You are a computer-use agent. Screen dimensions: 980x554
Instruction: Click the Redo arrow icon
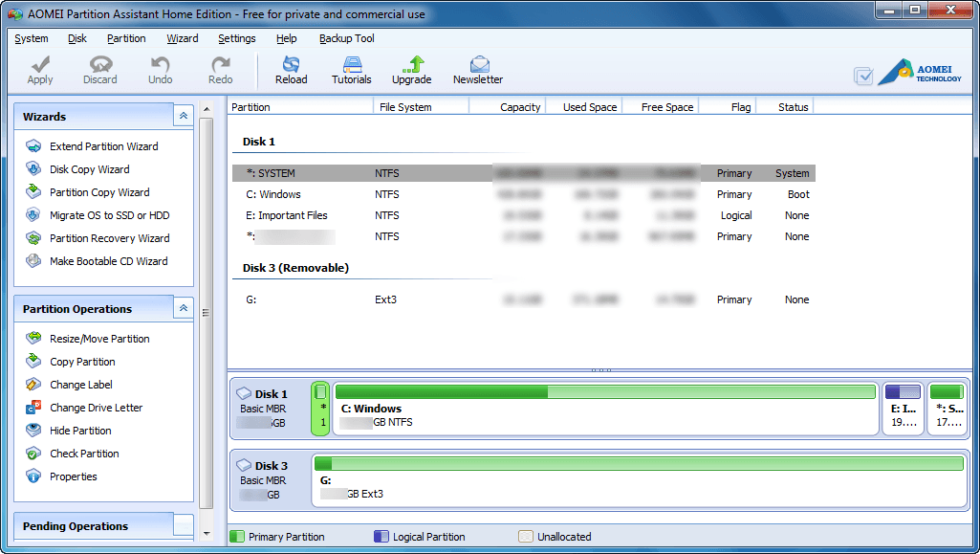pos(220,64)
